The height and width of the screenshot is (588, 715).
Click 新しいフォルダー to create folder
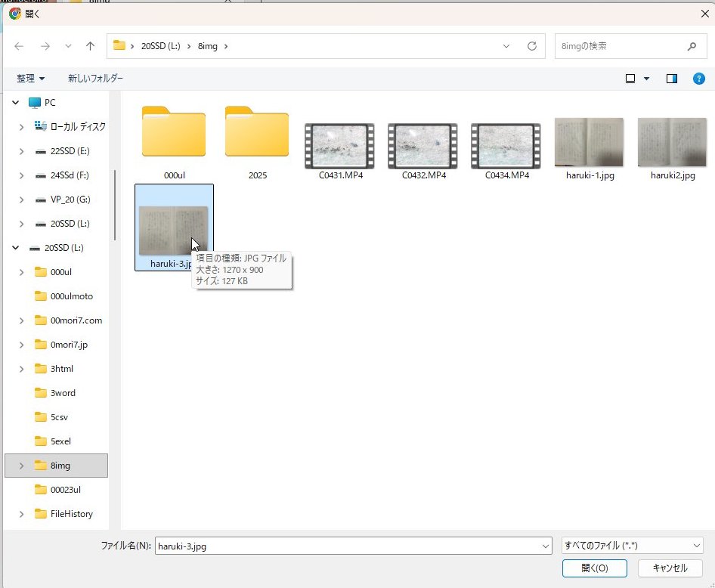click(x=95, y=79)
